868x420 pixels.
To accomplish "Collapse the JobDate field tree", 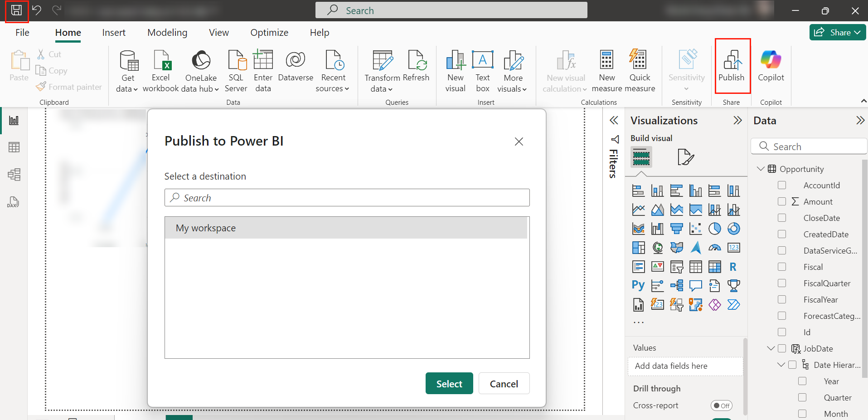I will click(771, 348).
